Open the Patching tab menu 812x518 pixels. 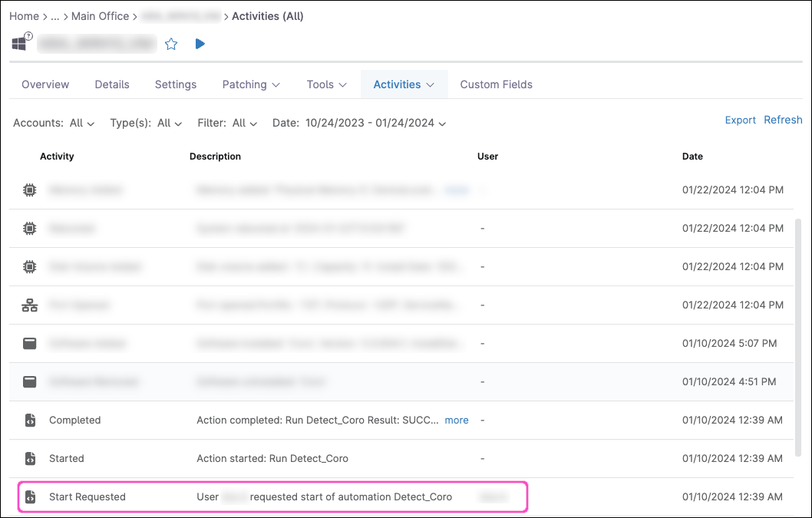pyautogui.click(x=251, y=84)
